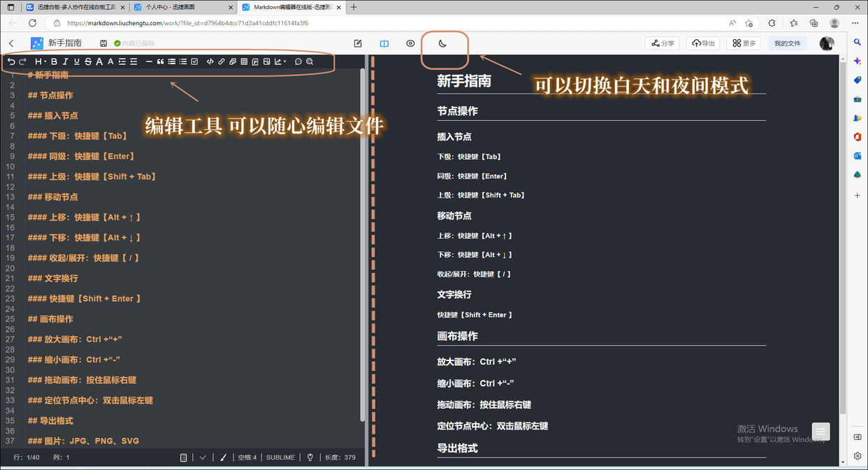Insert an ordered numbered list
868x470 pixels.
[x=183, y=61]
